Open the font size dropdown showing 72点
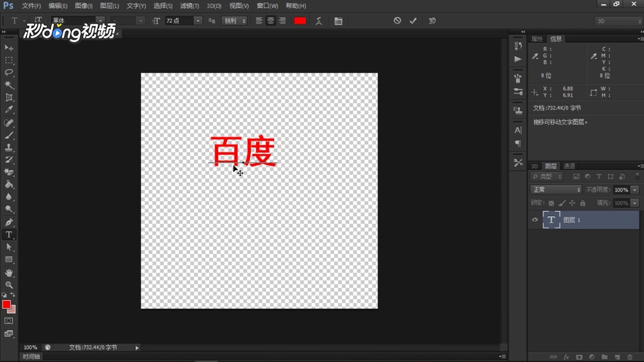Viewport: 644px width, 362px height. 198,20
